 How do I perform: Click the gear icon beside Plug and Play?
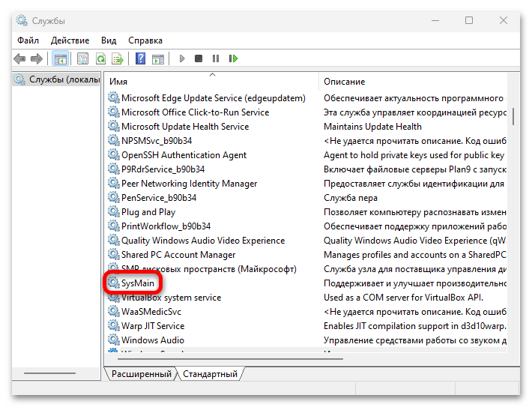(114, 211)
